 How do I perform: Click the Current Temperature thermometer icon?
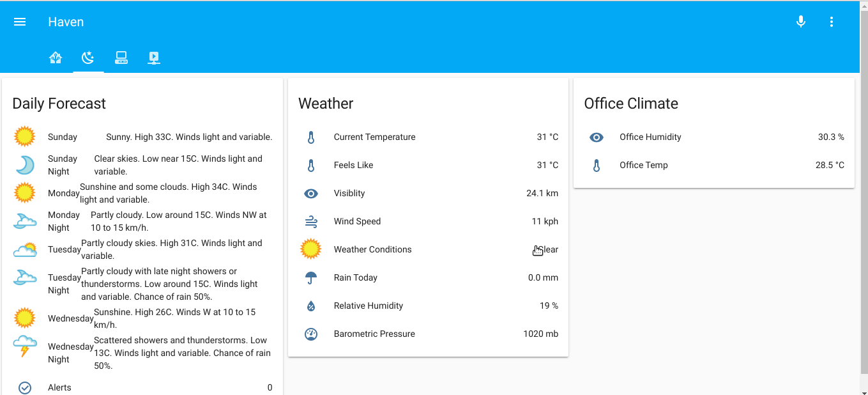tap(311, 137)
